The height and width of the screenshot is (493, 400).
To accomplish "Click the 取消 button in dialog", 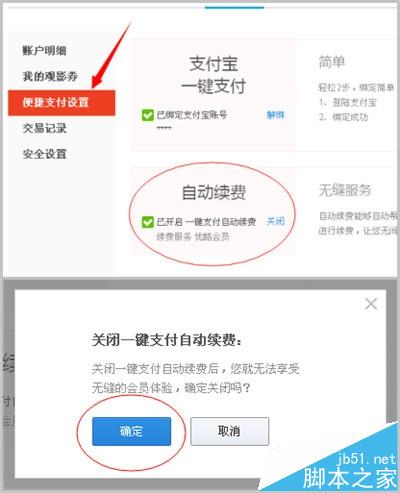I will (x=230, y=431).
